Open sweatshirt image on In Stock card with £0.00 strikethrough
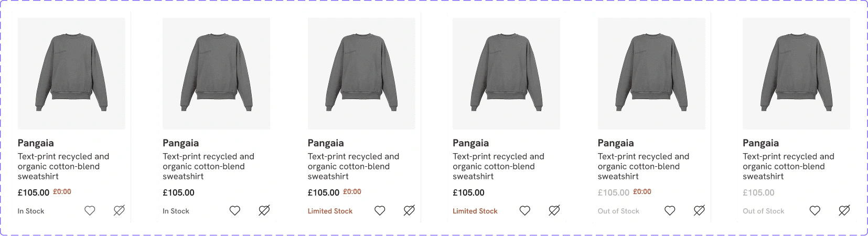The width and height of the screenshot is (868, 236). tap(71, 73)
